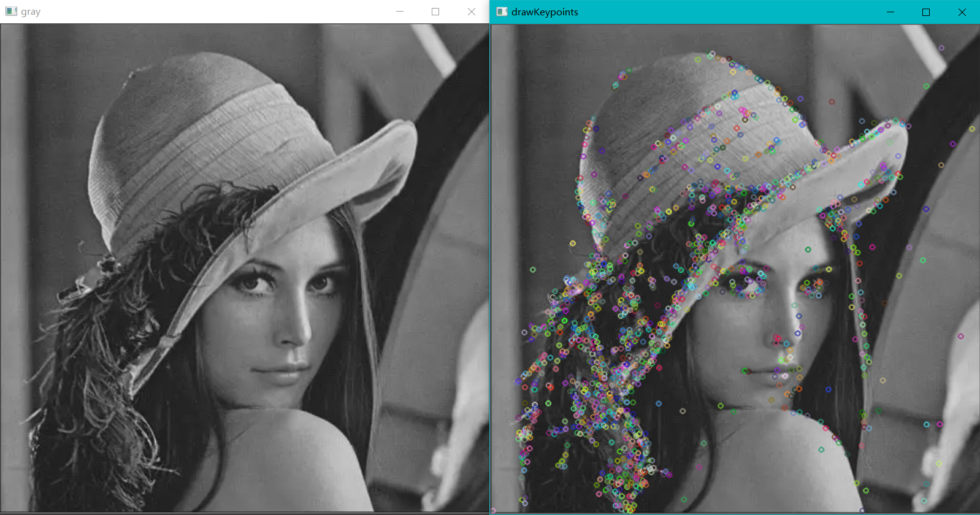Click the grayscale Lena image in gray window
Viewport: 980px width, 515px height.
coord(245,268)
